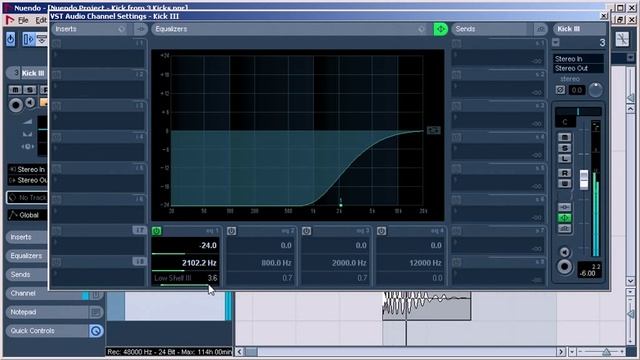Click monitor speaker button on channel strip
The height and width of the screenshot is (360, 640).
[x=564, y=252]
